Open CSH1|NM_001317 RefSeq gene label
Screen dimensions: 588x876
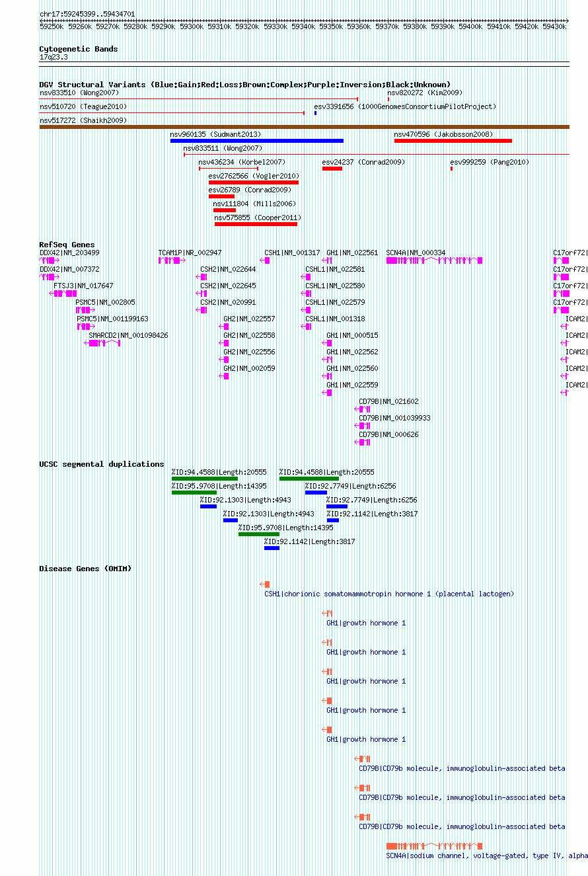292,253
